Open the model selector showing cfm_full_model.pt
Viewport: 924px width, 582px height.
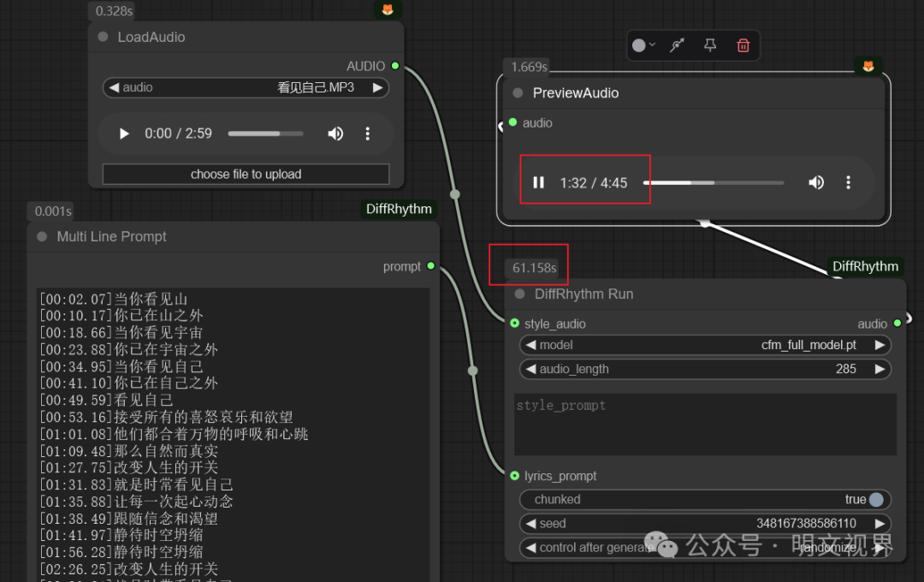point(705,345)
